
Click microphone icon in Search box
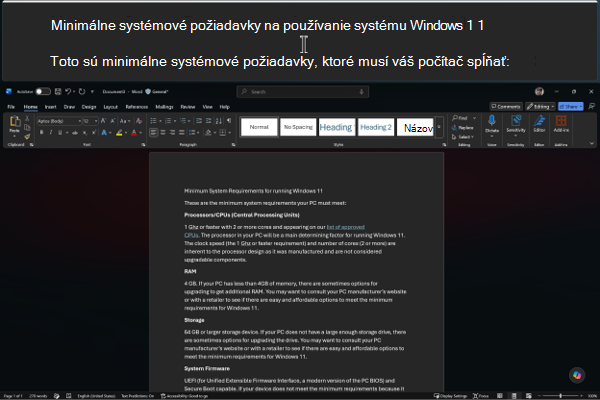coord(361,92)
